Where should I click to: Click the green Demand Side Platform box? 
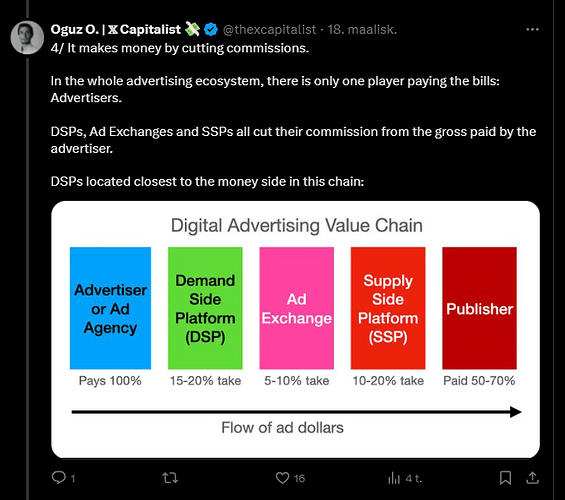[x=205, y=308]
